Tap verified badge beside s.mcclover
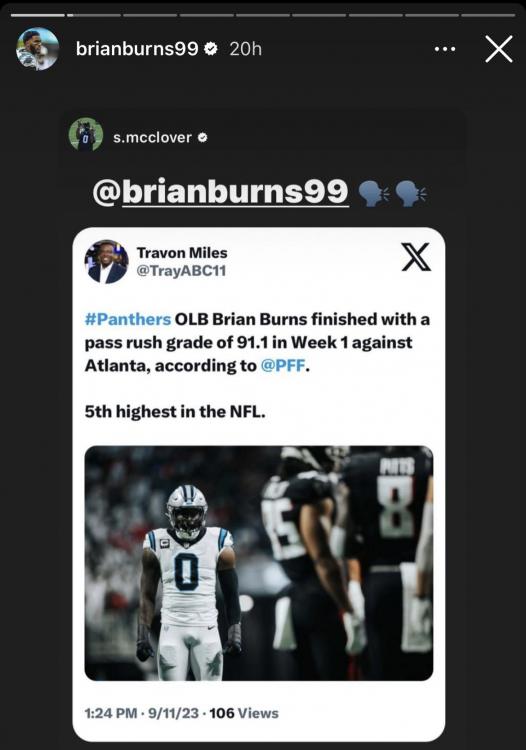The height and width of the screenshot is (750, 526). (203, 138)
